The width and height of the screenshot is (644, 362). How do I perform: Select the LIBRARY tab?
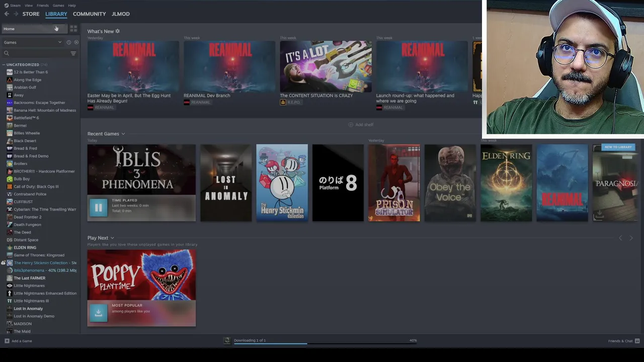[x=56, y=14]
